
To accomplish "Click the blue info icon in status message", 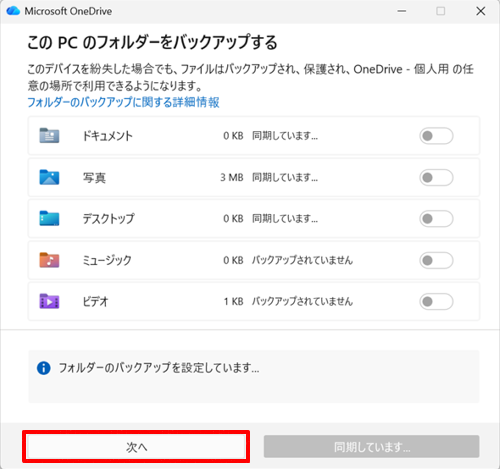I will 44,368.
